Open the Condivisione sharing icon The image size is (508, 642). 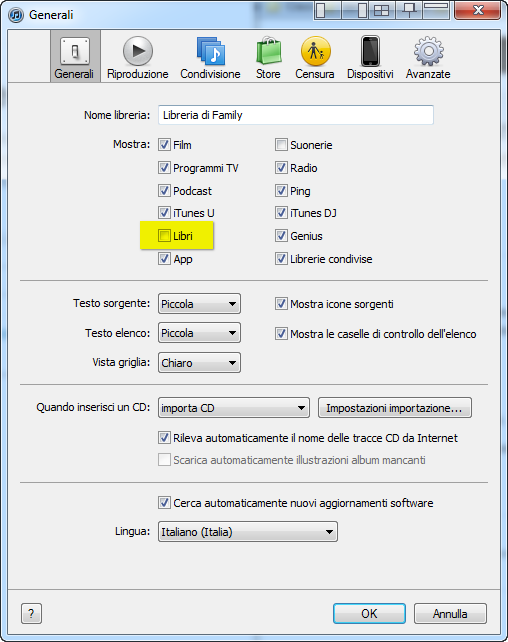[210, 51]
